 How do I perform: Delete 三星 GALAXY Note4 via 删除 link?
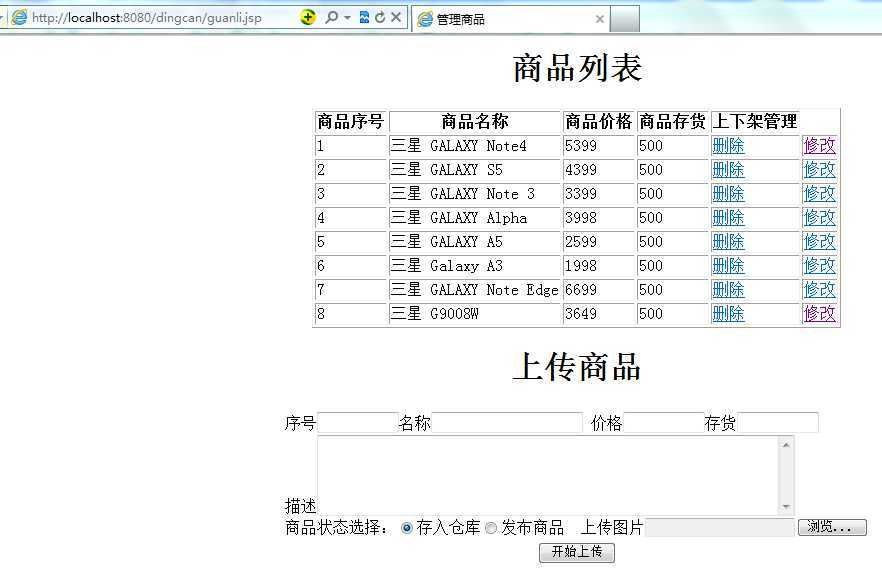728,146
